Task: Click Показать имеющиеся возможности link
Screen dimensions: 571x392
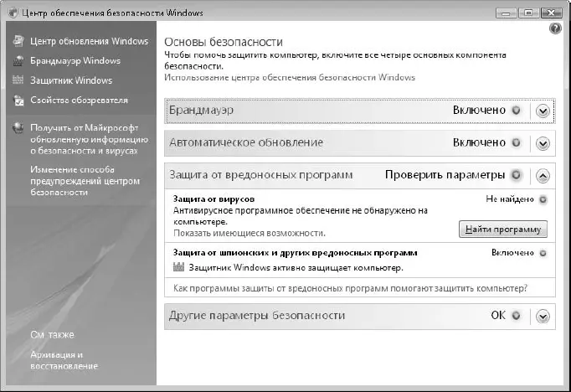Action: coord(249,233)
